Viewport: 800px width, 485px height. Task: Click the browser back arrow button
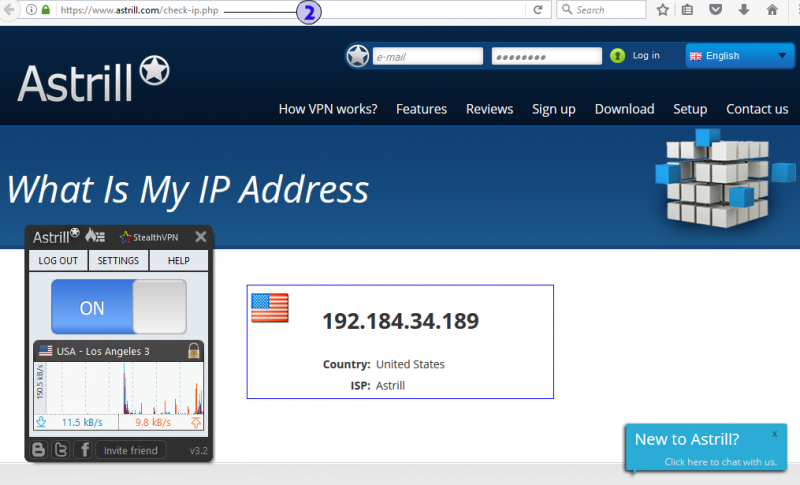[x=9, y=10]
